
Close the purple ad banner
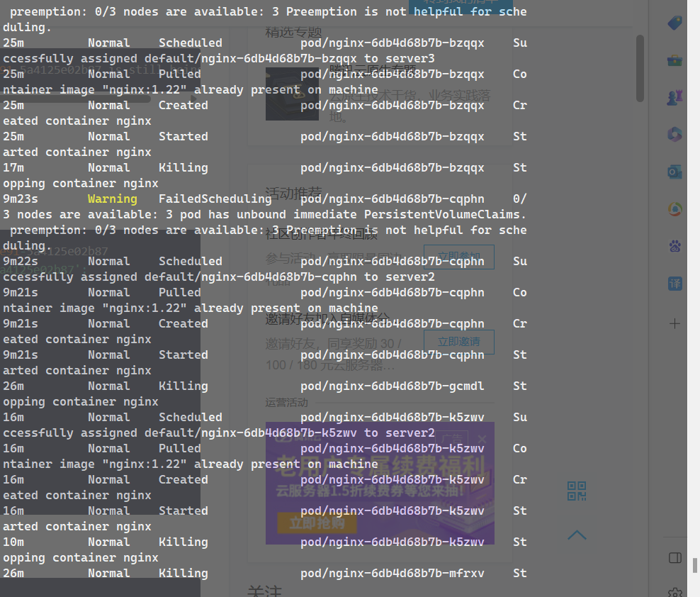pyautogui.click(x=482, y=439)
